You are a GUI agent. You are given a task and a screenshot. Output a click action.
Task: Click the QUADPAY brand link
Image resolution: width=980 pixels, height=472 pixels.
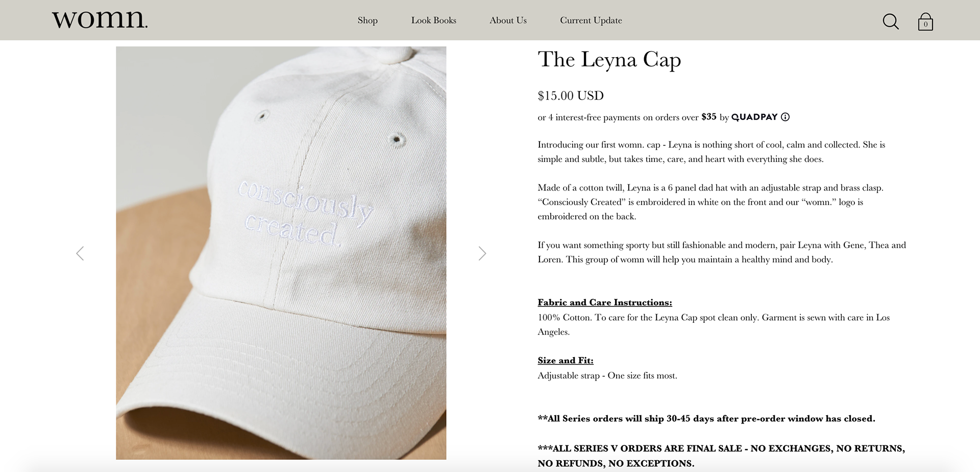(754, 117)
